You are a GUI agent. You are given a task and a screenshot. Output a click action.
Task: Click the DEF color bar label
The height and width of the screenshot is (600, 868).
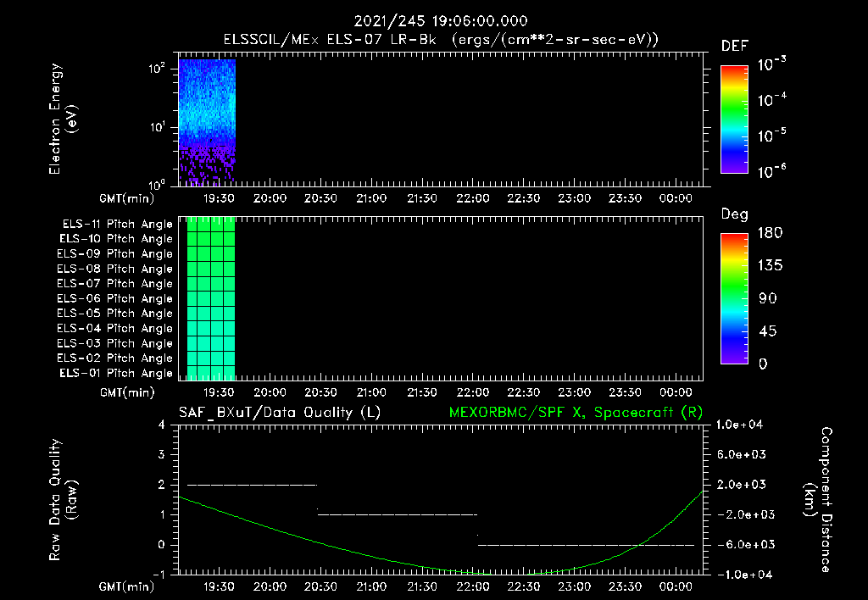tap(735, 46)
